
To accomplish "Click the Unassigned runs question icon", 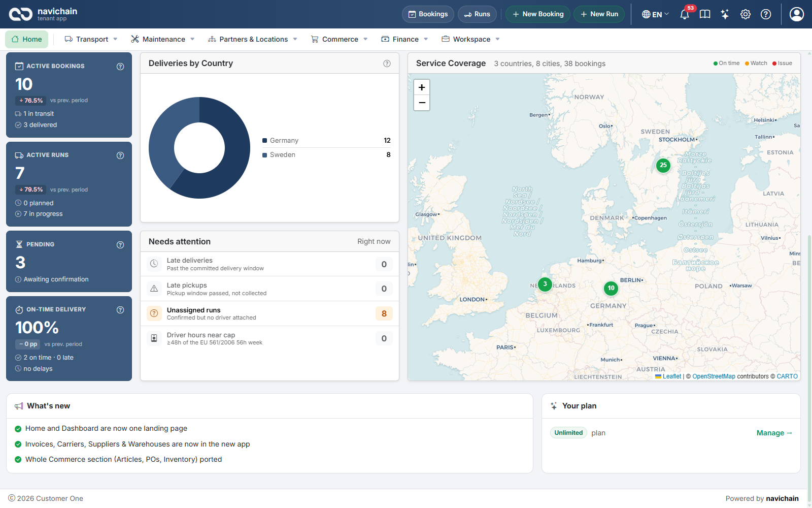I will [x=154, y=313].
